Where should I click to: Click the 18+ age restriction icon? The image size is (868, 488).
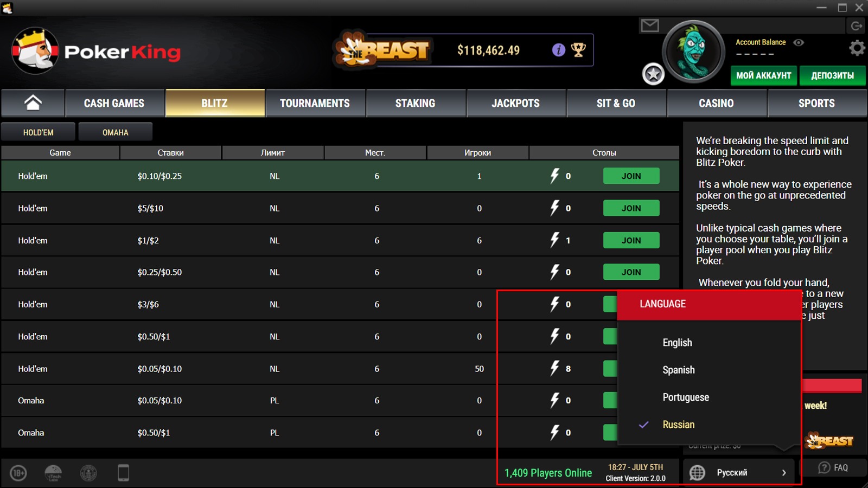18,473
